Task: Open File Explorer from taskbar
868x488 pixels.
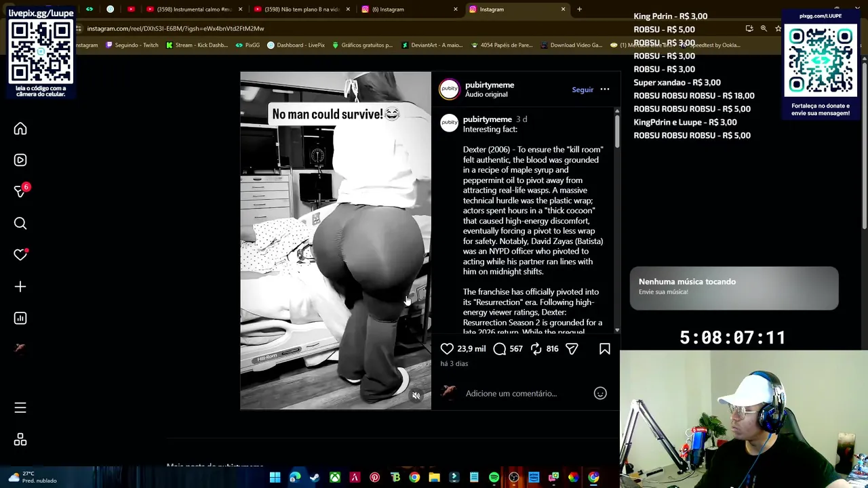Action: pos(434,478)
